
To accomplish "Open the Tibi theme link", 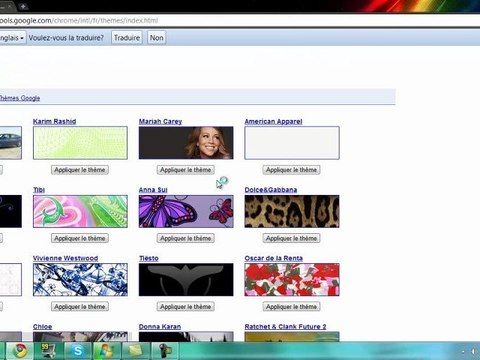I will (39, 190).
